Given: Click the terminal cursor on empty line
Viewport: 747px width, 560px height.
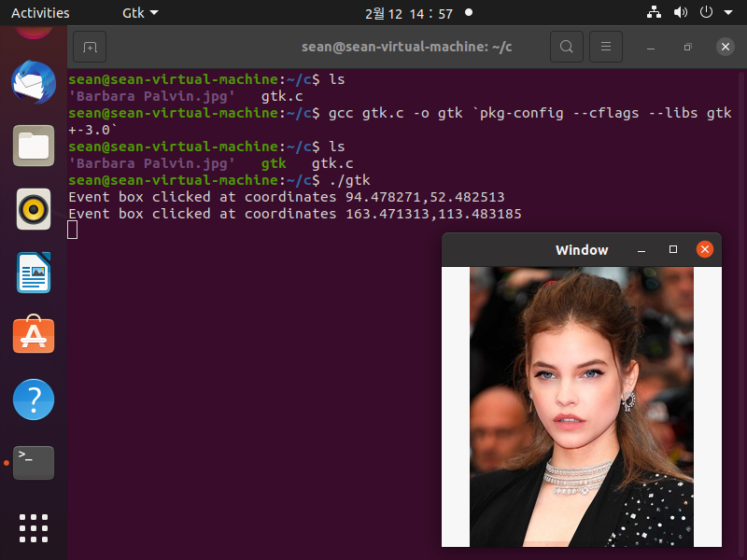Looking at the screenshot, I should pos(73,231).
